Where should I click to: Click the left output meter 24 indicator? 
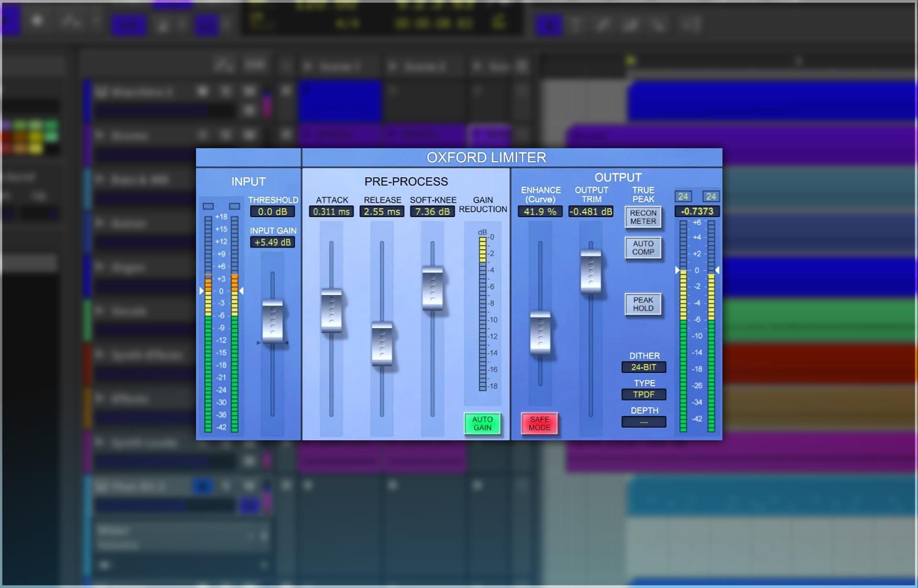[x=683, y=196]
